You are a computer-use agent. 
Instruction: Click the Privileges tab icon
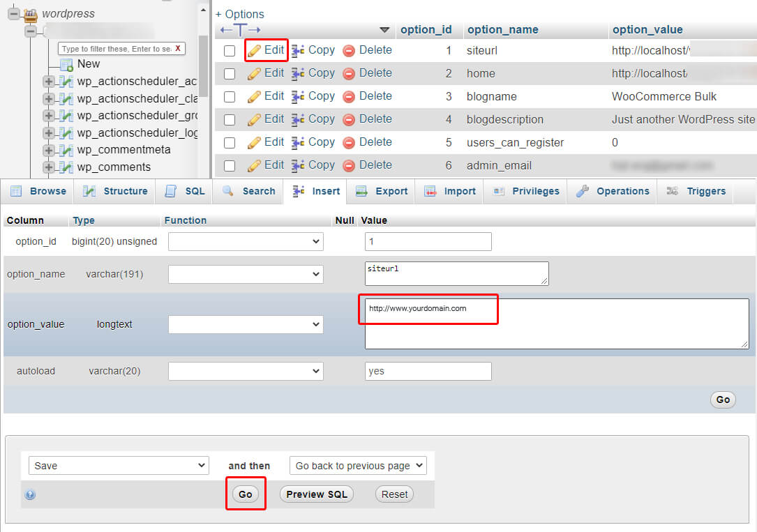point(499,191)
